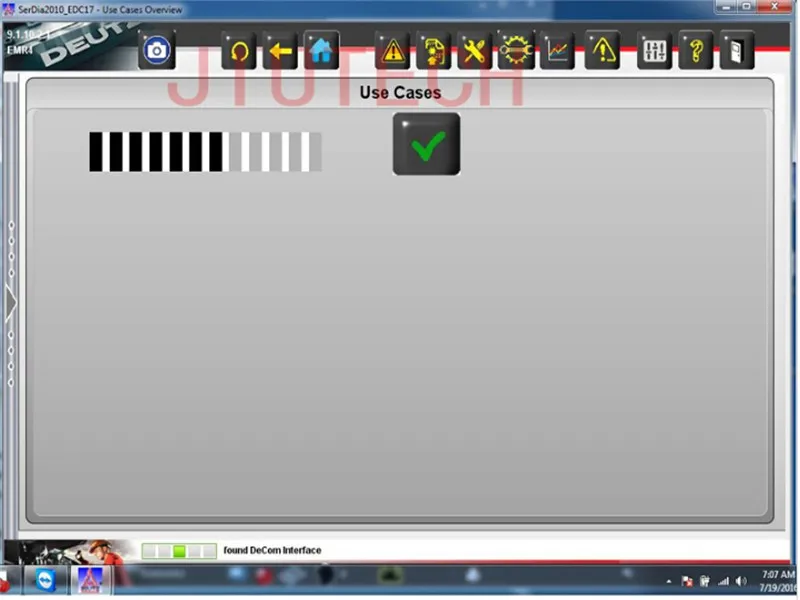Click the network signal tray icon

pos(723,582)
